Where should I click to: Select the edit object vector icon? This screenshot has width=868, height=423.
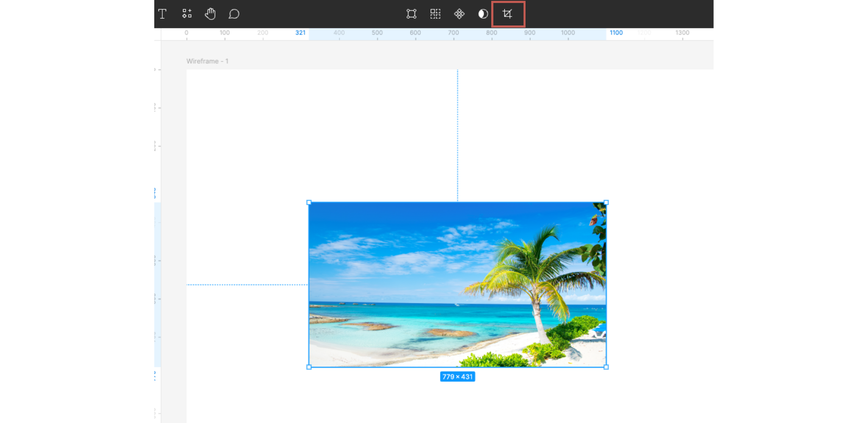[411, 14]
